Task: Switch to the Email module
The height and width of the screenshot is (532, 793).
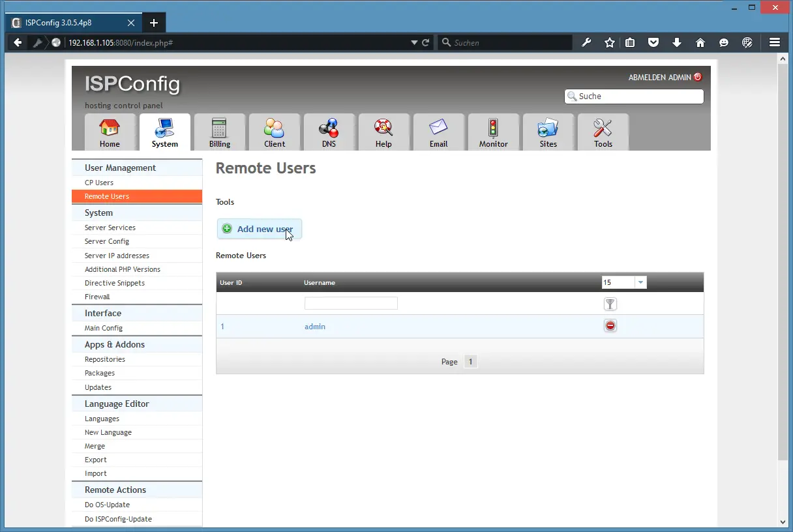Action: coord(438,132)
